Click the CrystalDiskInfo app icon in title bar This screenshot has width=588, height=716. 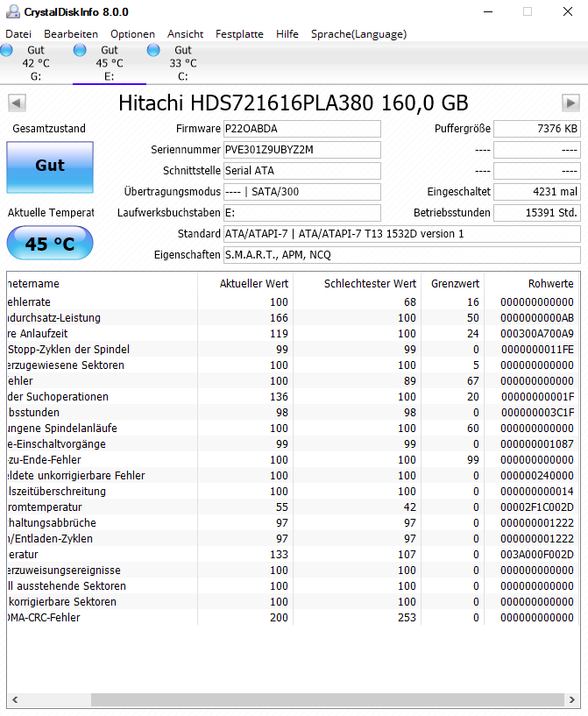(x=13, y=11)
